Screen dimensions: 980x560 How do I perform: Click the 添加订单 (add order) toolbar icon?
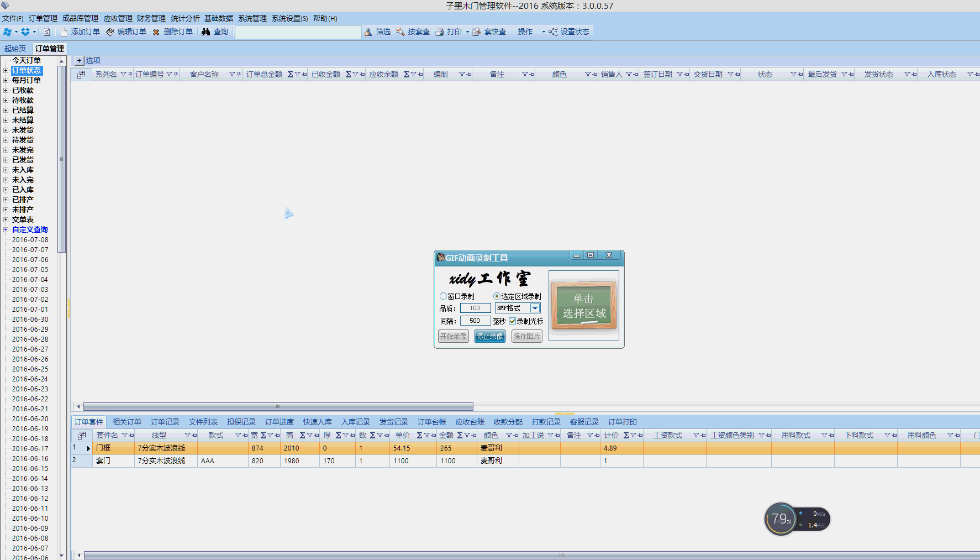point(64,32)
